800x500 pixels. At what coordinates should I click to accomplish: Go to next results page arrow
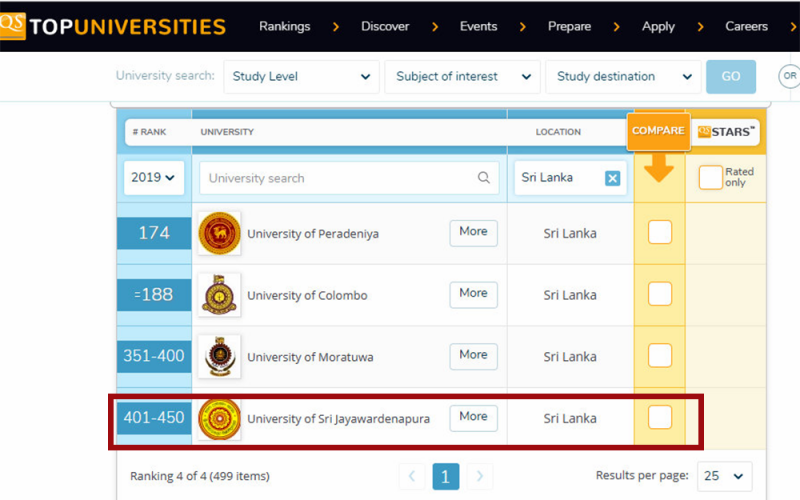pos(480,476)
